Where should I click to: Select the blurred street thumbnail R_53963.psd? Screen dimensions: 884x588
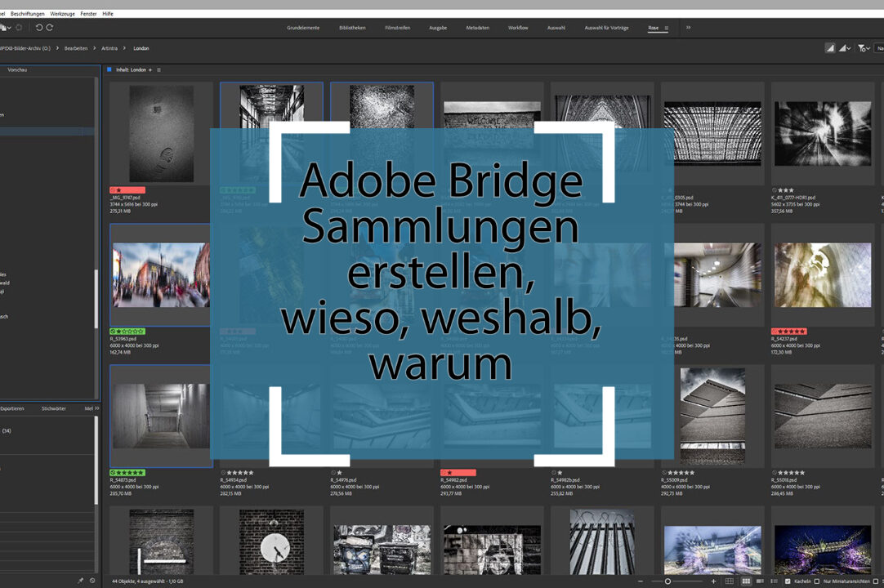click(161, 275)
